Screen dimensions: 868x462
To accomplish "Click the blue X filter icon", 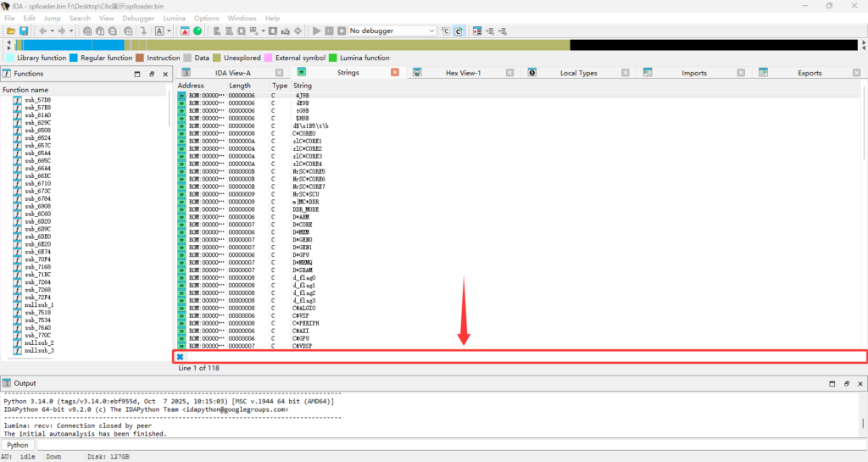I will pyautogui.click(x=180, y=357).
